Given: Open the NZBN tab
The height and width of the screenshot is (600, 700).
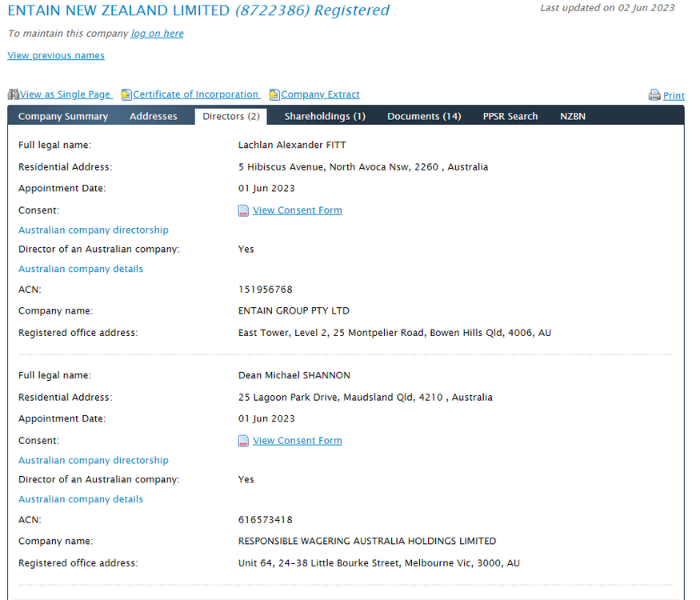Looking at the screenshot, I should (573, 117).
